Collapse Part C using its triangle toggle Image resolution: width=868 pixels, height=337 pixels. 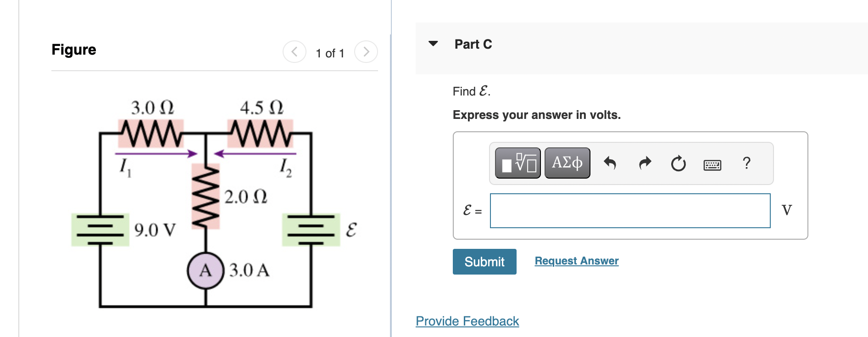tap(433, 44)
